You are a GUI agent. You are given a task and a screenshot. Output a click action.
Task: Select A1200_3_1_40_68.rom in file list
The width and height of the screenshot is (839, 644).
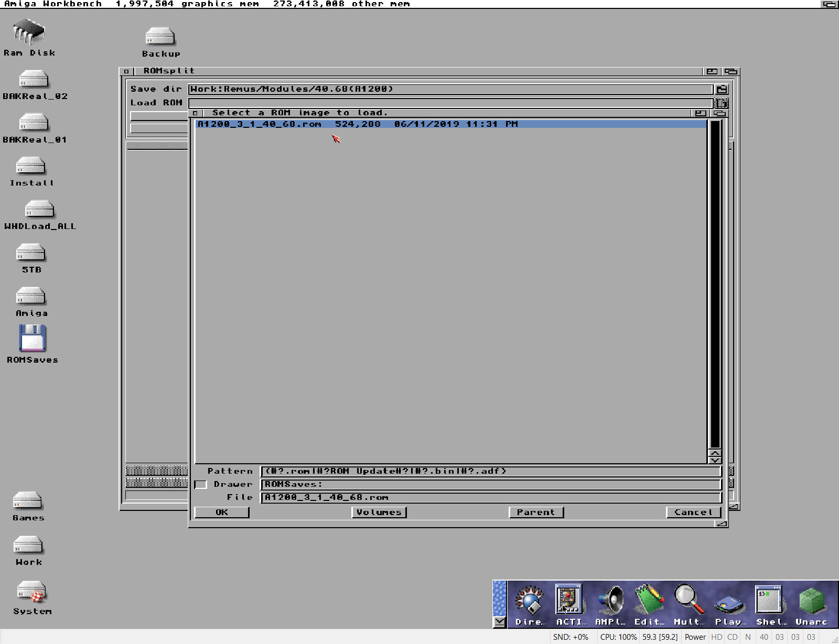pos(451,124)
